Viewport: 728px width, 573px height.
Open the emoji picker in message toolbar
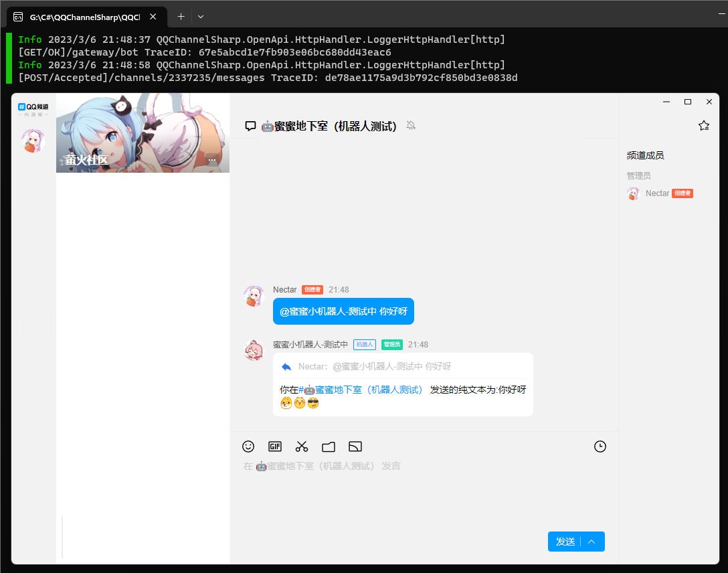pyautogui.click(x=248, y=446)
